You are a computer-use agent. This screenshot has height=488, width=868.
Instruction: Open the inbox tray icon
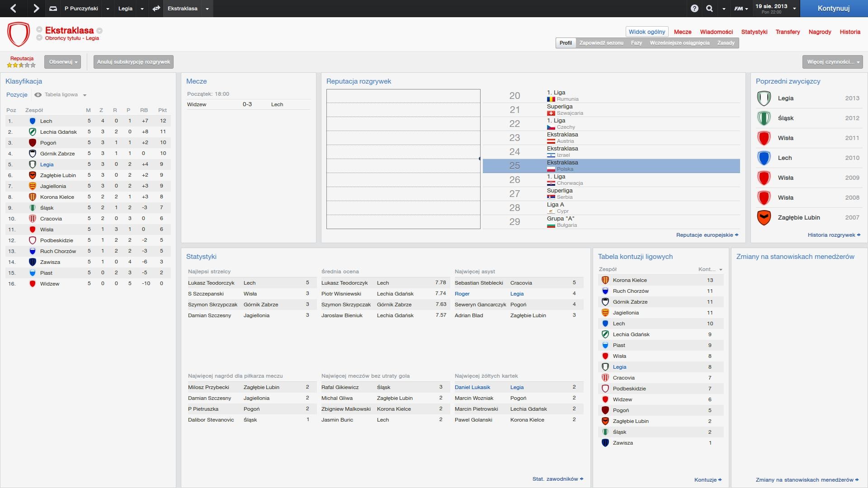coord(53,9)
